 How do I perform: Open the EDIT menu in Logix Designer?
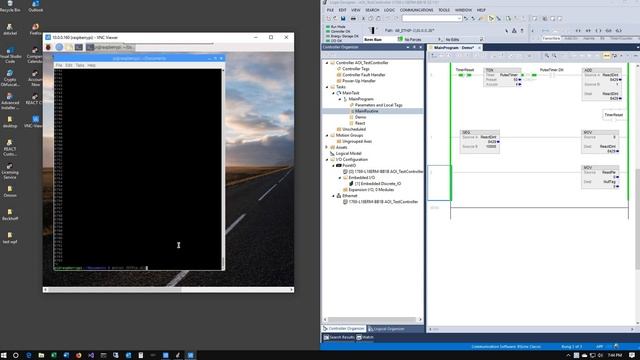click(342, 10)
